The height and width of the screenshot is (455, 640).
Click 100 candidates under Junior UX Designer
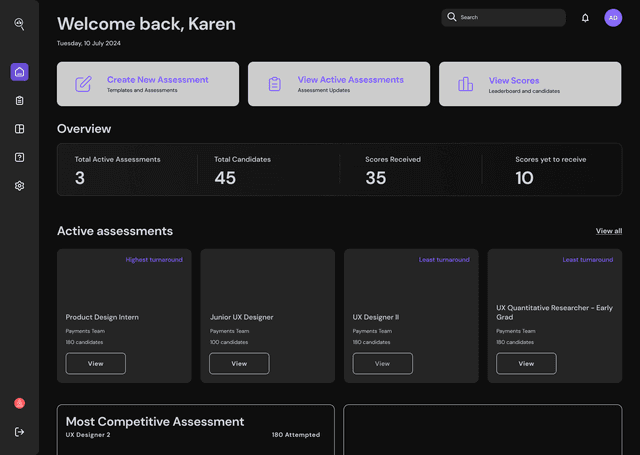click(229, 342)
